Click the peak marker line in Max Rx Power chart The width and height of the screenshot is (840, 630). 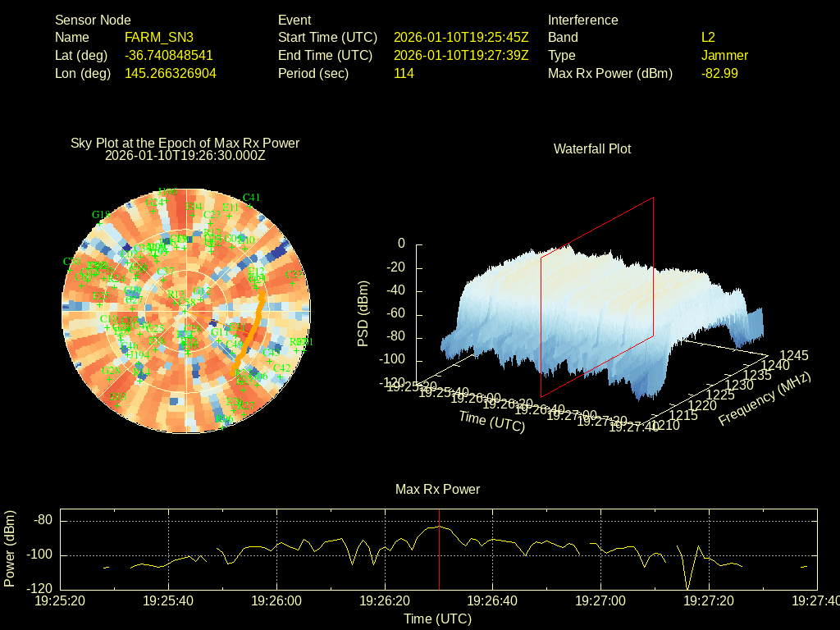pyautogui.click(x=439, y=558)
